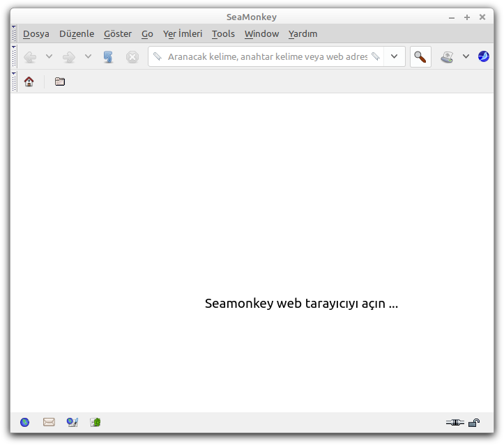Open the address bar history dropdown
Screen dimensions: 504x445
tap(395, 57)
